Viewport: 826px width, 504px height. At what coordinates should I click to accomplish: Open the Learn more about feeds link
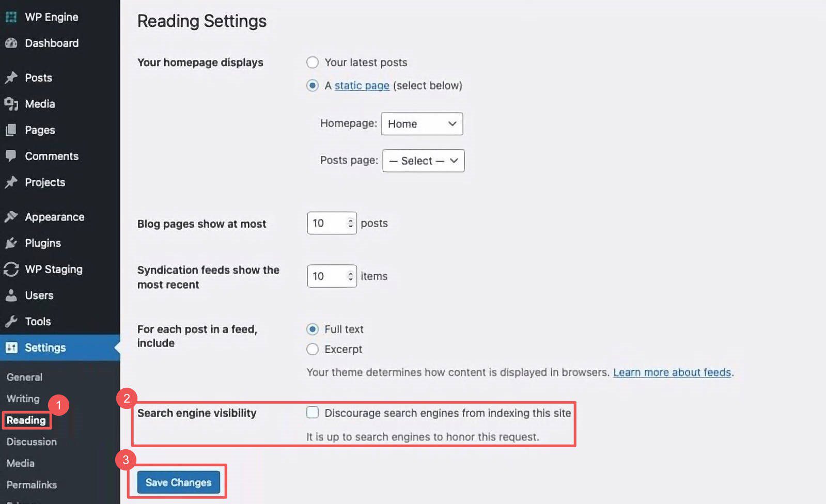(x=672, y=372)
